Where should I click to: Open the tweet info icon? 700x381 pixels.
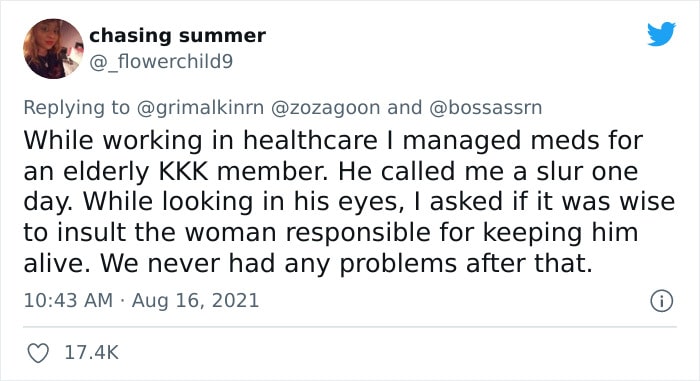[661, 301]
